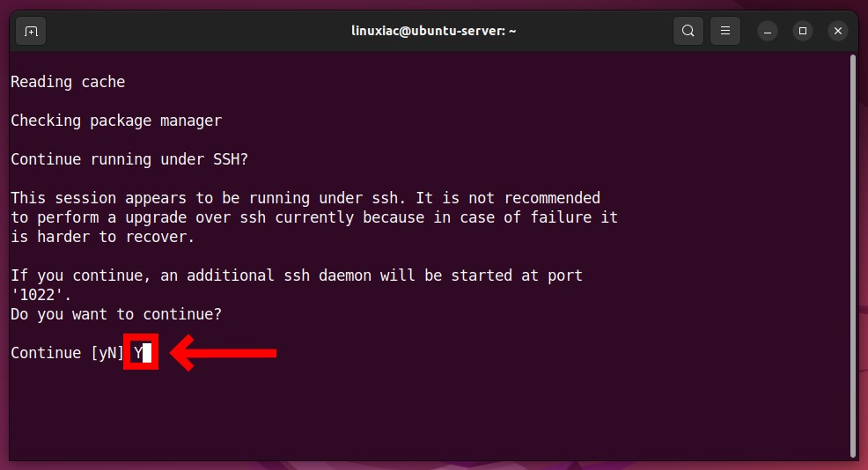Minimize the terminal window
Image resolution: width=868 pixels, height=470 pixels.
[x=768, y=31]
